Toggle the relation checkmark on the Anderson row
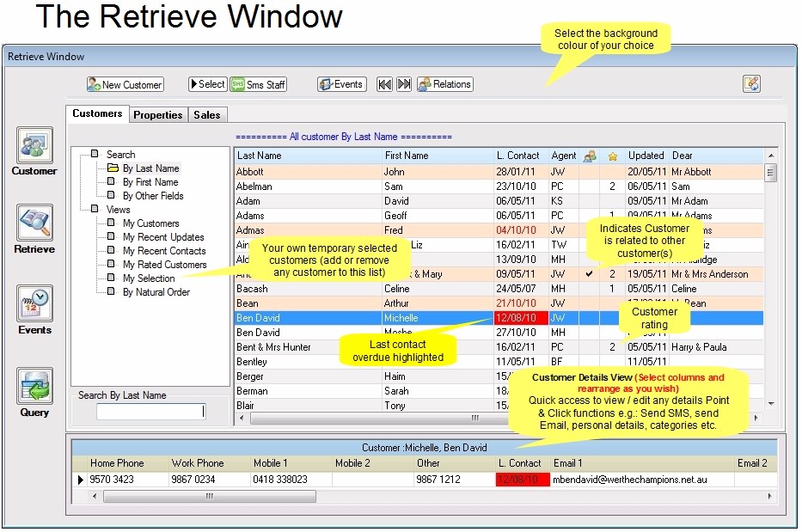This screenshot has width=802, height=532. point(591,273)
